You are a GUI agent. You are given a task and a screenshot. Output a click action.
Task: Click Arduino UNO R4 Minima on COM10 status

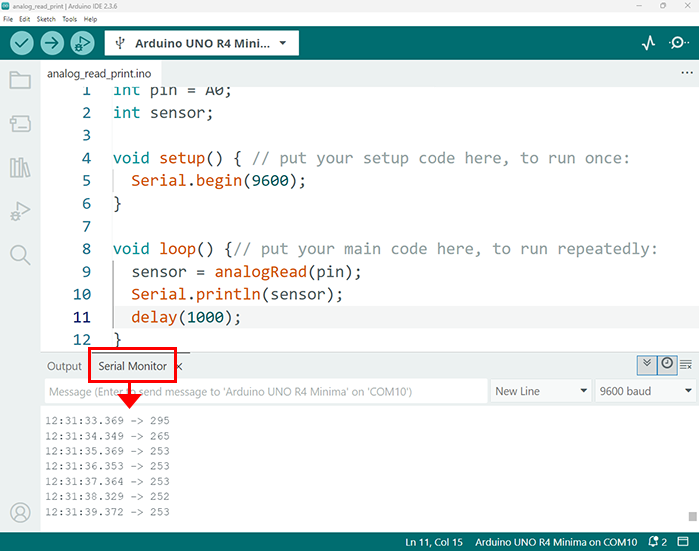(556, 542)
